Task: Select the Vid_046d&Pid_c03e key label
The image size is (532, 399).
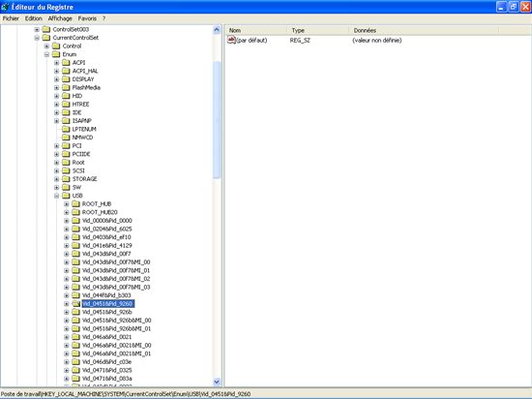Action: (106, 362)
